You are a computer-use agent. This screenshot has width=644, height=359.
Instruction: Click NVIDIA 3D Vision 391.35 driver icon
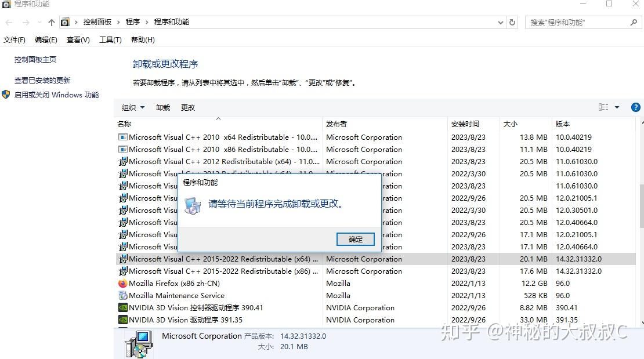point(122,320)
